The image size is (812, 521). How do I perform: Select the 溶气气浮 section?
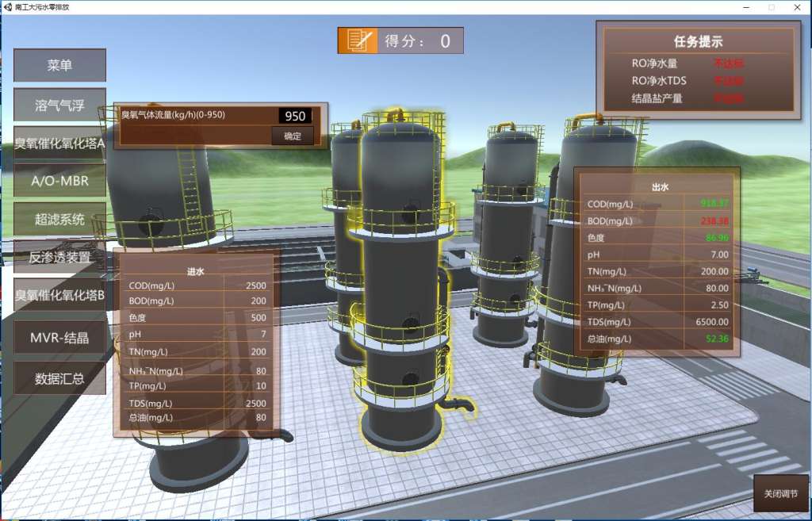[59, 105]
